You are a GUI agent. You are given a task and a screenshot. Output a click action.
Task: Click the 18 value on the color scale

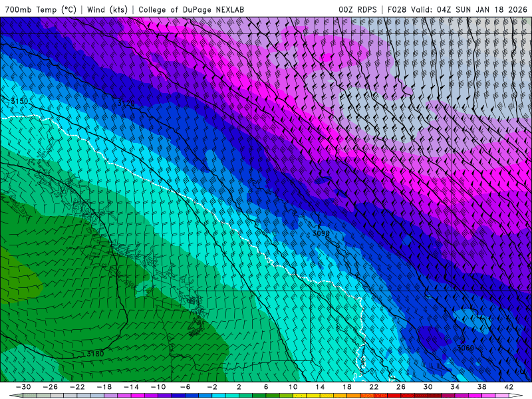346,387
